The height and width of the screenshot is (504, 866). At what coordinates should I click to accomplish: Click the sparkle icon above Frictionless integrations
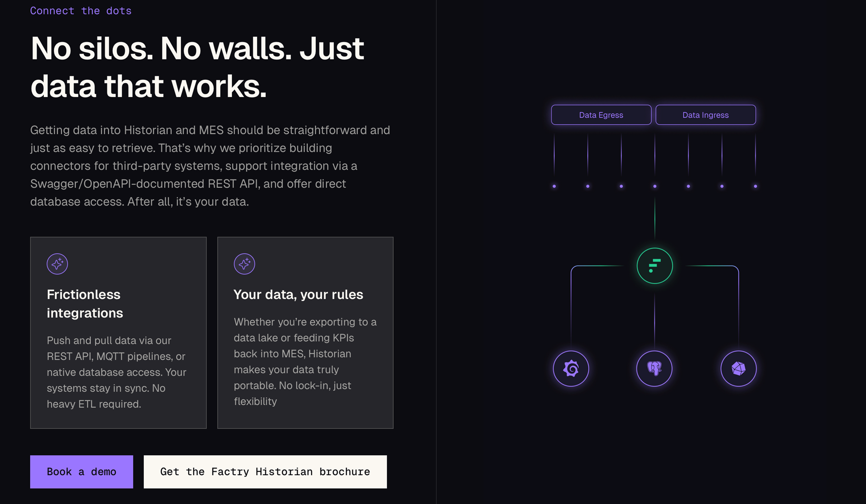pyautogui.click(x=57, y=264)
